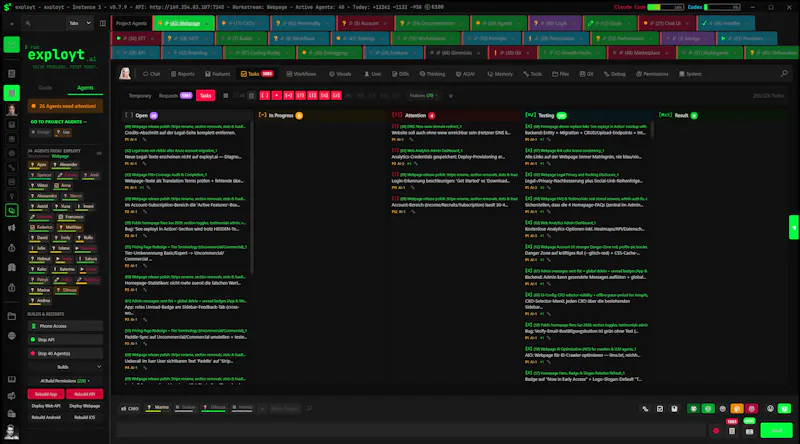This screenshot has width=800, height=444.
Task: Click Deploy Webpage
Action: click(x=85, y=406)
